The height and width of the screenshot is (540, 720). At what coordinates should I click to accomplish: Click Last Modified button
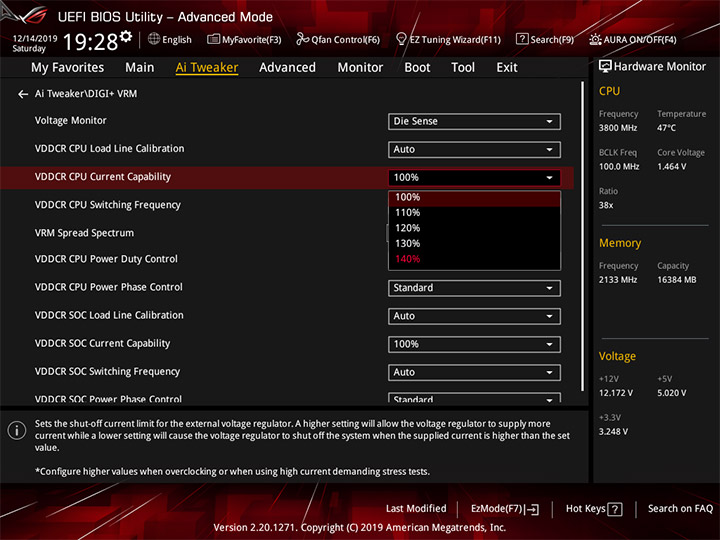(x=416, y=509)
